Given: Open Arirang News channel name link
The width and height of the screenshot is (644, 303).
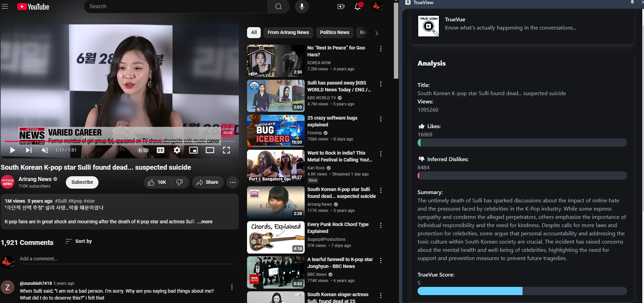Looking at the screenshot, I should coord(35,179).
